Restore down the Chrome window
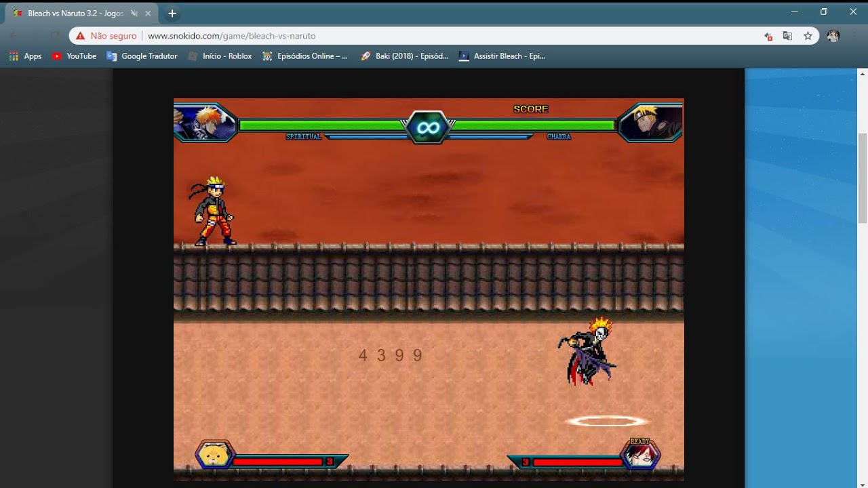868x488 pixels. 824,12
